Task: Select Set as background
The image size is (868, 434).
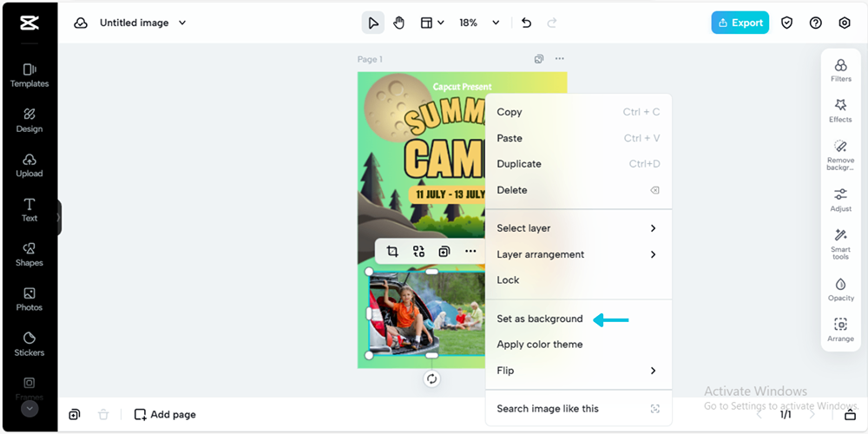Action: point(578,319)
